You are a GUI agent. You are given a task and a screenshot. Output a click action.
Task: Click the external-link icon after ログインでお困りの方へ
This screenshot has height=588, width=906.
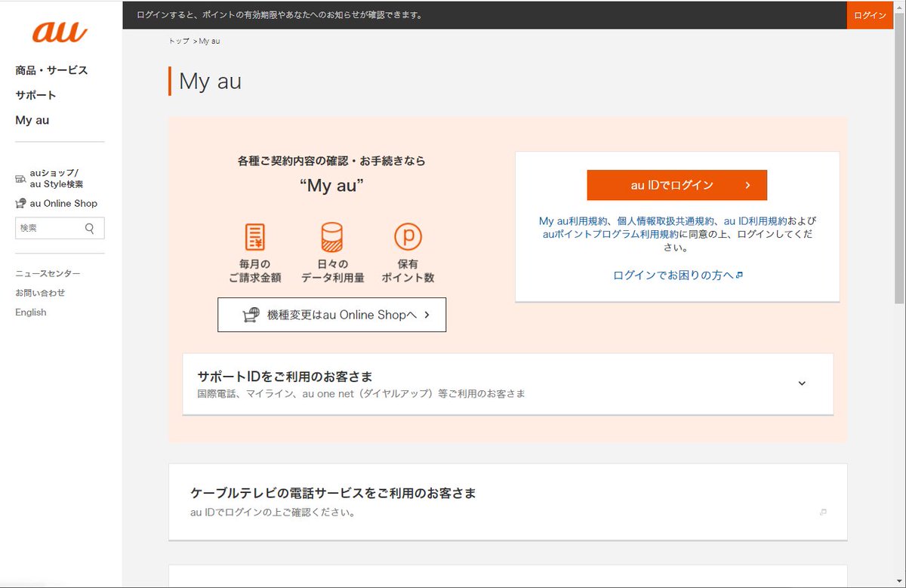click(739, 276)
